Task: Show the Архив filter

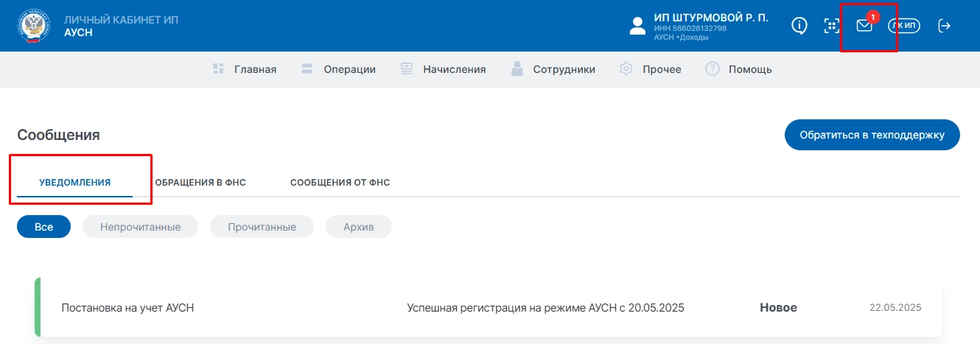Action: tap(358, 227)
